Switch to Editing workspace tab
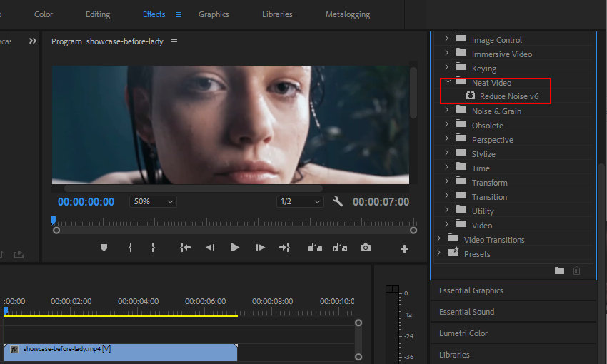607x364 pixels. click(98, 14)
